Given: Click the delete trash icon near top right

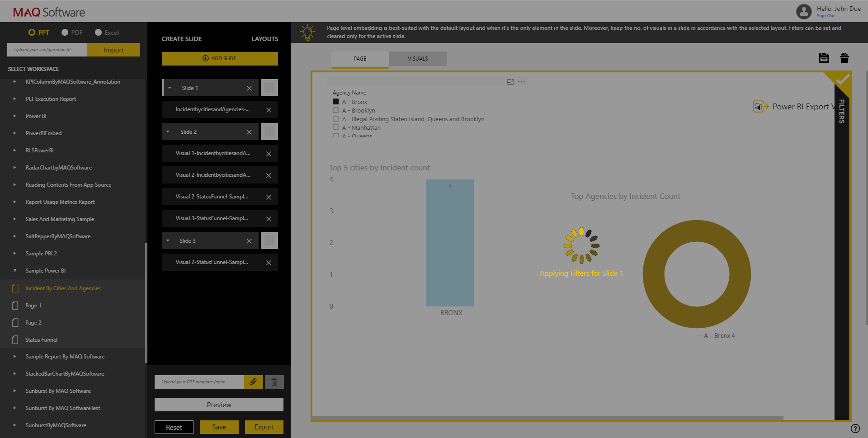Looking at the screenshot, I should pyautogui.click(x=844, y=58).
